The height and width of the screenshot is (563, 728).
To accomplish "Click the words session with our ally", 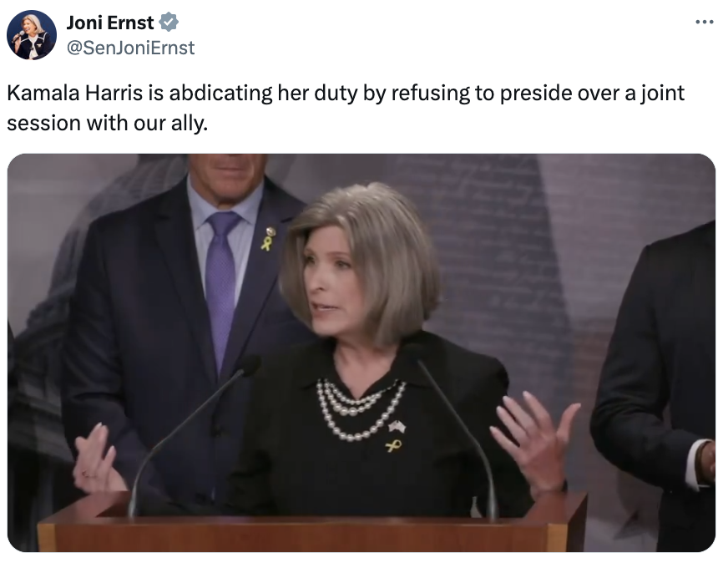I will point(107,123).
